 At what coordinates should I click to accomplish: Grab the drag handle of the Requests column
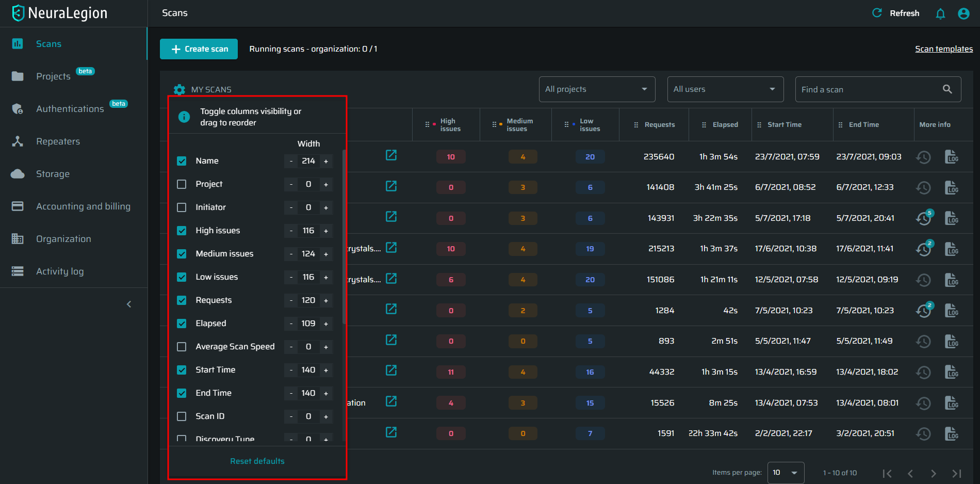pyautogui.click(x=636, y=125)
